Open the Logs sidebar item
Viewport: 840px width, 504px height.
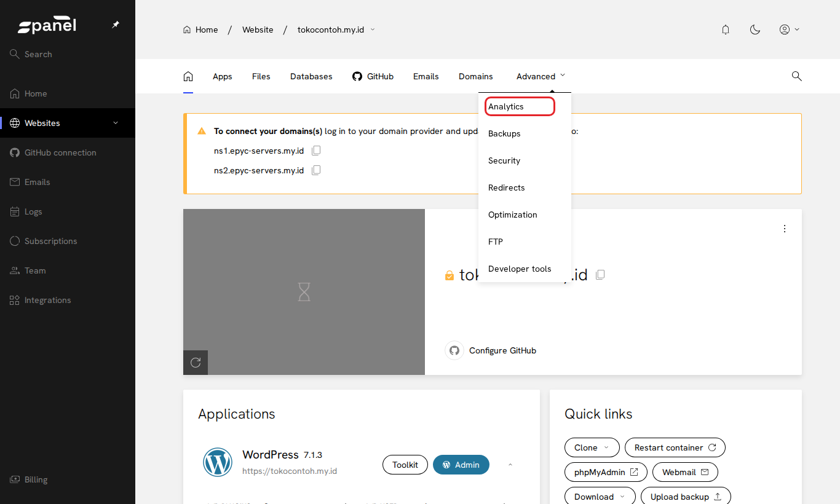(68, 211)
